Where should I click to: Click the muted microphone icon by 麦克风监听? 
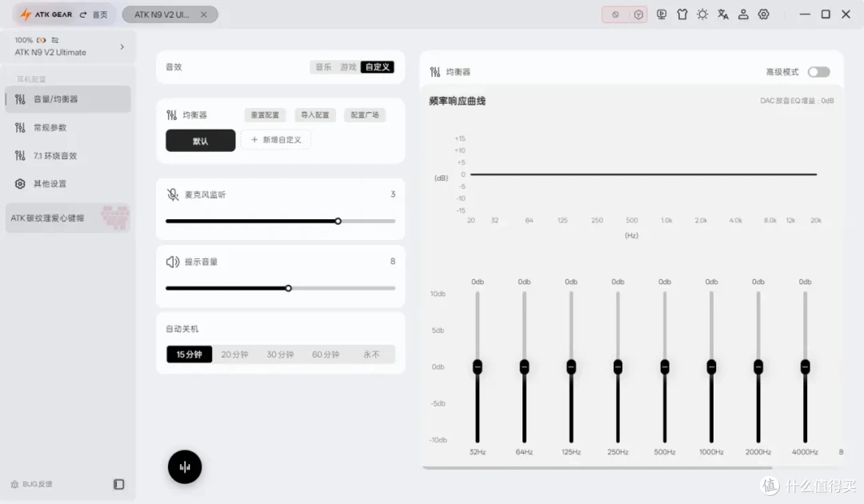click(x=173, y=194)
